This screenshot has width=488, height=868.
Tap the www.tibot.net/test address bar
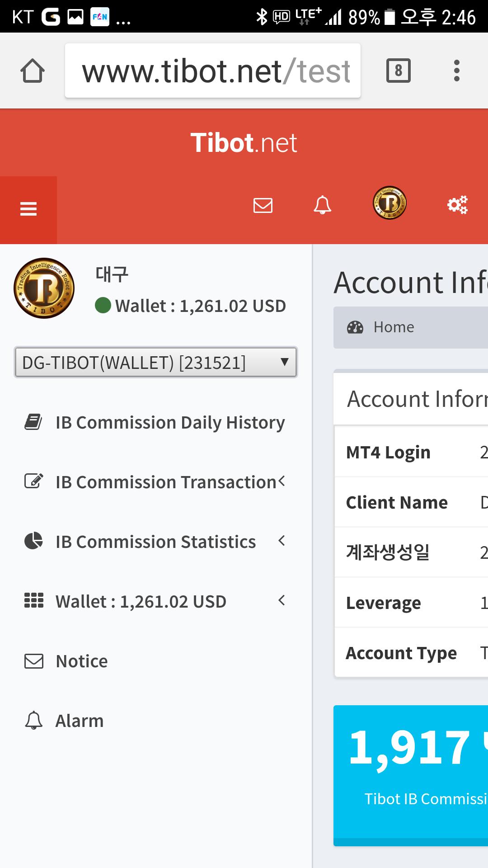213,71
